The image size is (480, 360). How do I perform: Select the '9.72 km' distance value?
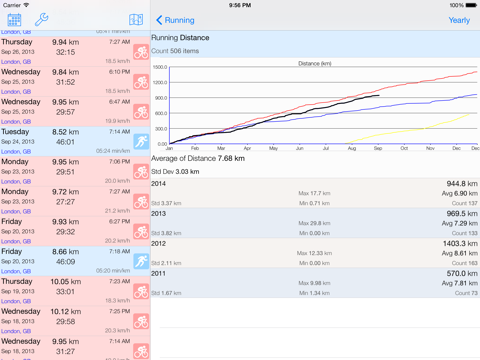66,192
